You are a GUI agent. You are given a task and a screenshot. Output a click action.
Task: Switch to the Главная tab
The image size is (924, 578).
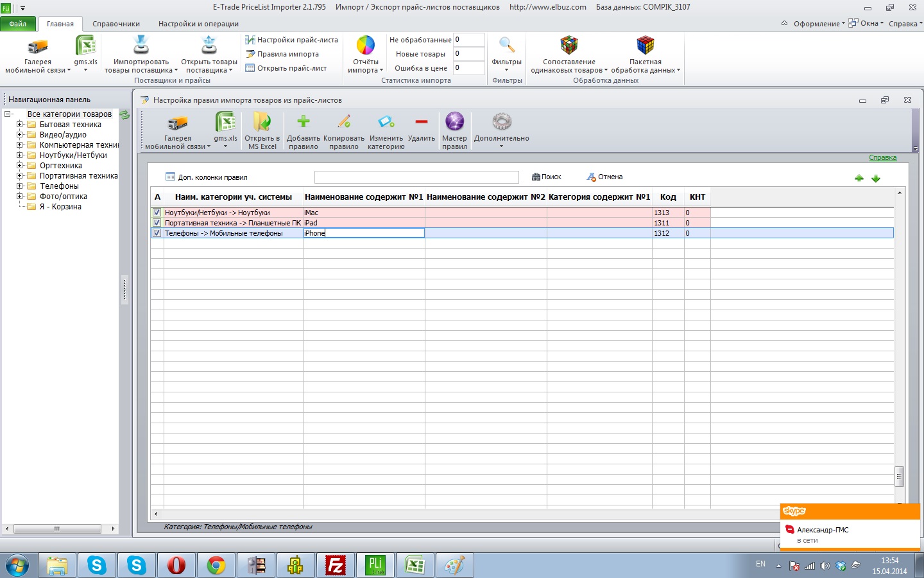[x=60, y=24]
